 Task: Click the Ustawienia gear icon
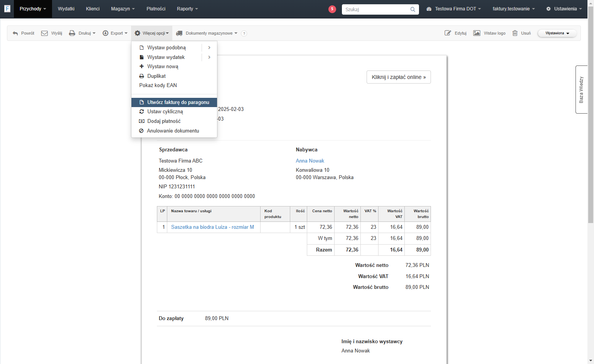549,9
